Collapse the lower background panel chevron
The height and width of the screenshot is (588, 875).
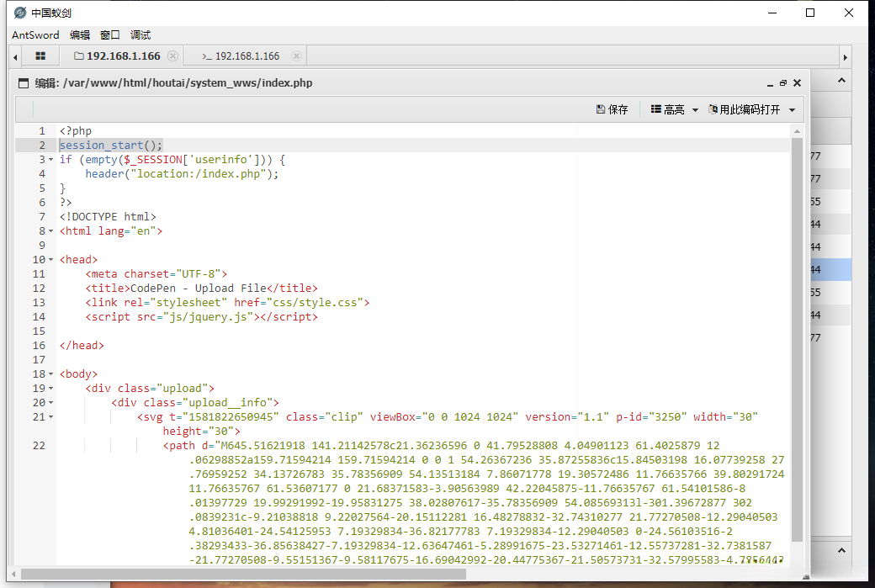pyautogui.click(x=841, y=551)
